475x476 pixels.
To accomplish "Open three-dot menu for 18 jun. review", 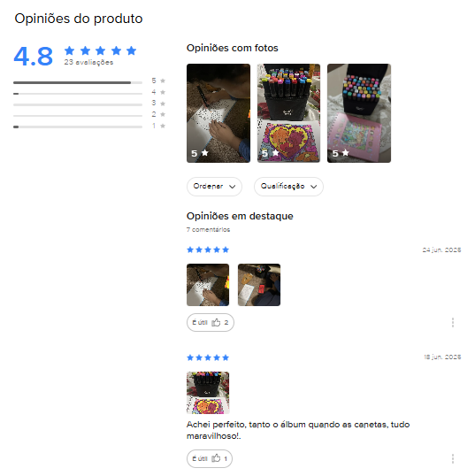I will pyautogui.click(x=453, y=458).
